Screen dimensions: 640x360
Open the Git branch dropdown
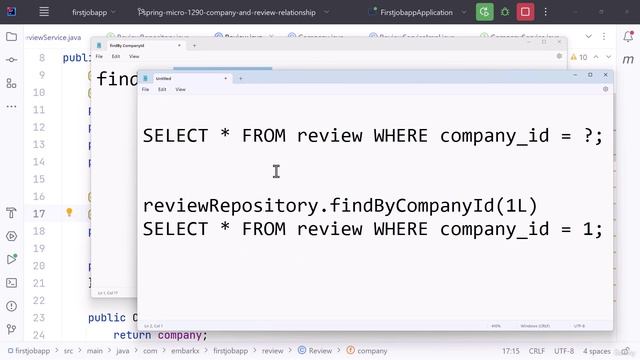point(233,12)
